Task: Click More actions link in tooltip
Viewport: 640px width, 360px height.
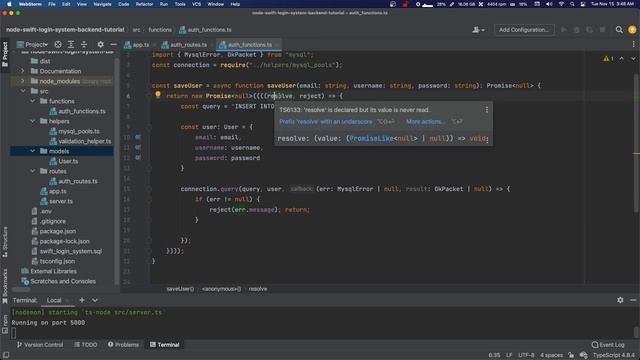Action: [x=425, y=122]
